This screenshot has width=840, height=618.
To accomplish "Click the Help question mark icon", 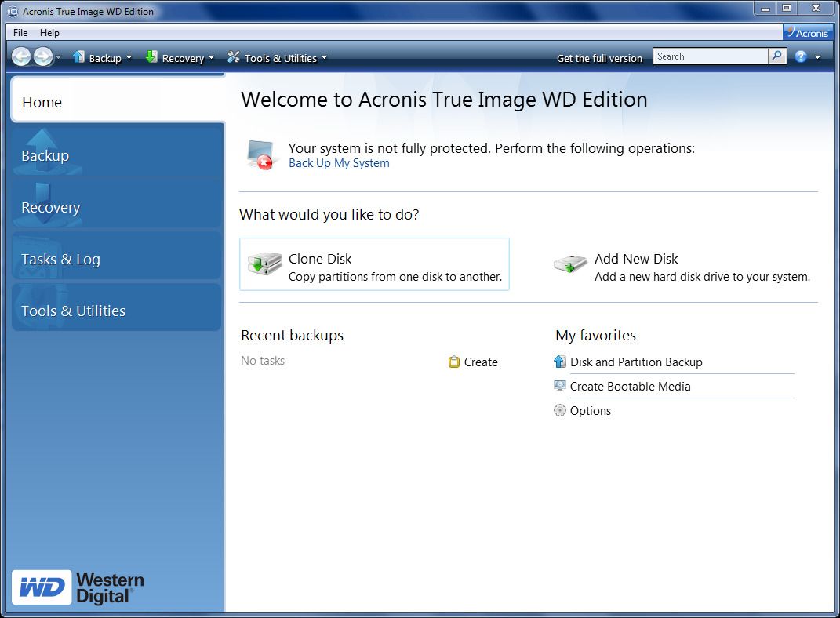I will coord(799,56).
